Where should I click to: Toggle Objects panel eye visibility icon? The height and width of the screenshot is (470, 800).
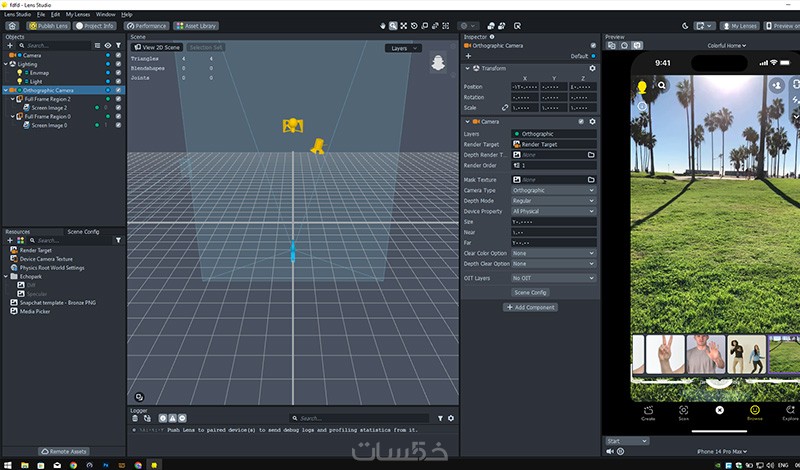click(108, 46)
